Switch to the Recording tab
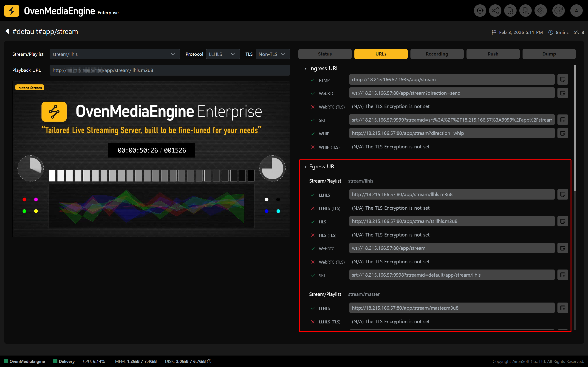 (x=437, y=54)
